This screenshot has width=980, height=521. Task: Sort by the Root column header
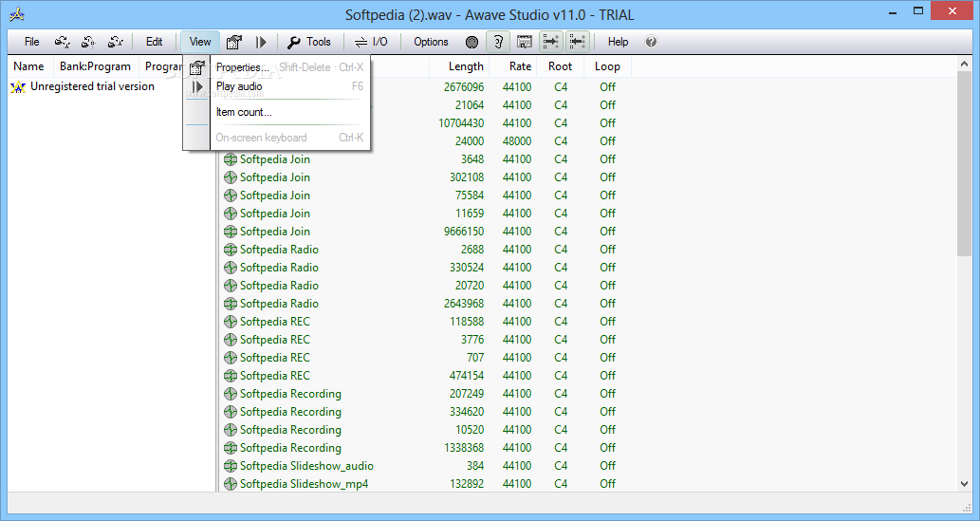coord(560,66)
